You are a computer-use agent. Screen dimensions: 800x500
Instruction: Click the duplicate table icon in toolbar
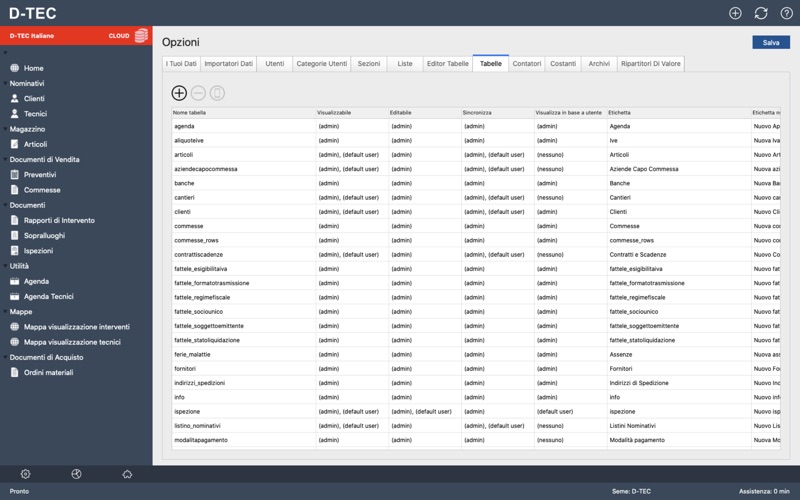point(217,93)
